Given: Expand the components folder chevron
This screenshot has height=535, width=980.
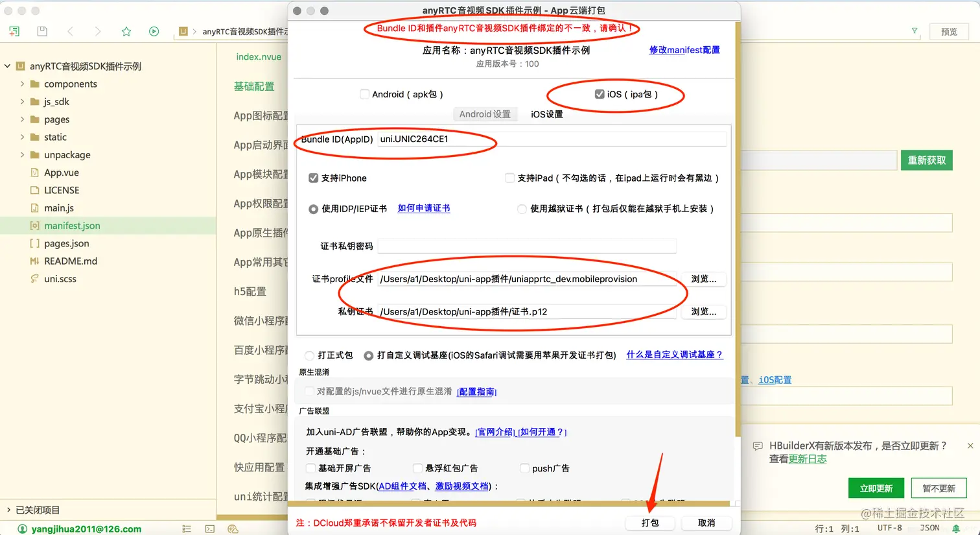Looking at the screenshot, I should pyautogui.click(x=23, y=84).
